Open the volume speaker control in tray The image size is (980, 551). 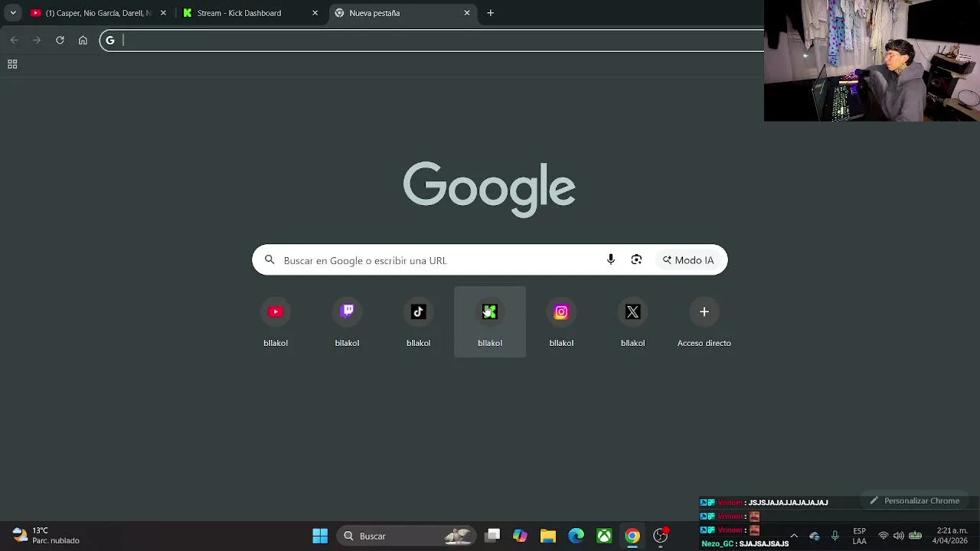click(899, 536)
